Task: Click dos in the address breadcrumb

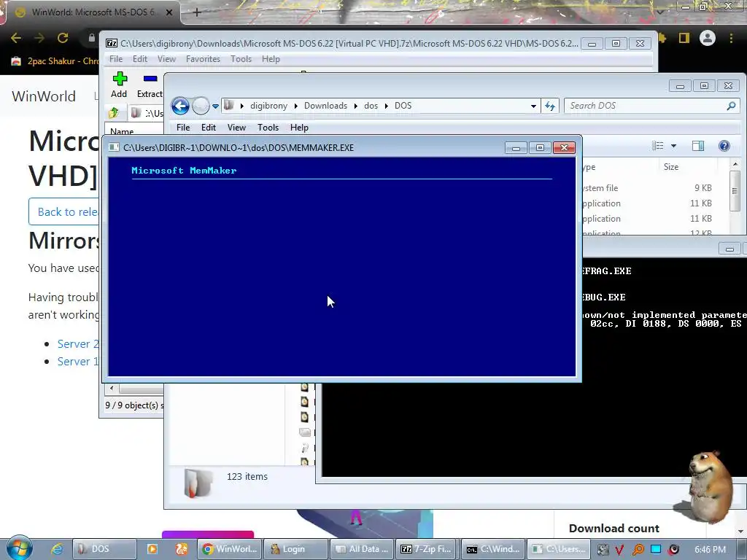Action: point(371,106)
